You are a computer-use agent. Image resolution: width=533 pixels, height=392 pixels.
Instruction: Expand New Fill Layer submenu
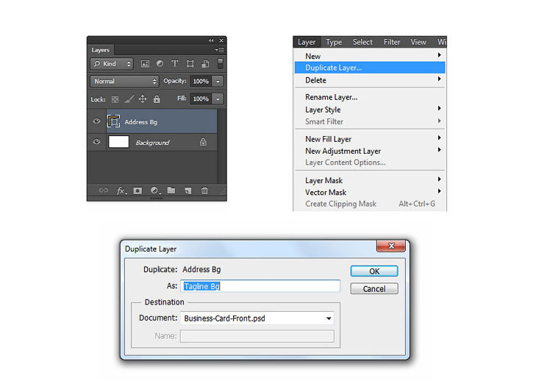click(370, 139)
